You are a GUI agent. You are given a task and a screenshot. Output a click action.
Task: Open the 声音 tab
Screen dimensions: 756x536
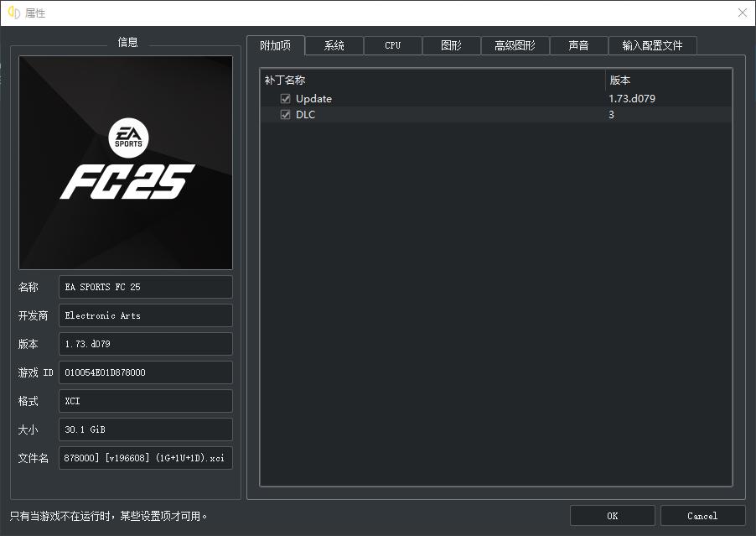(578, 45)
